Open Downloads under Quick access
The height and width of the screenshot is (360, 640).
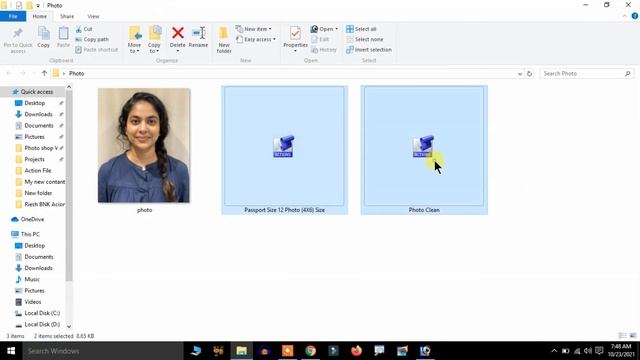click(38, 114)
